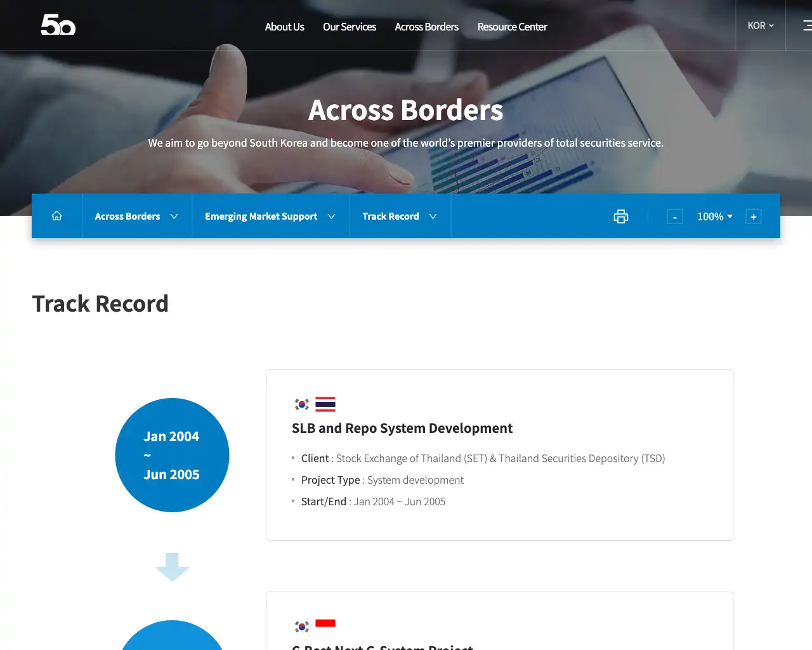Open the About Us menu
The width and height of the screenshot is (812, 650).
(284, 27)
